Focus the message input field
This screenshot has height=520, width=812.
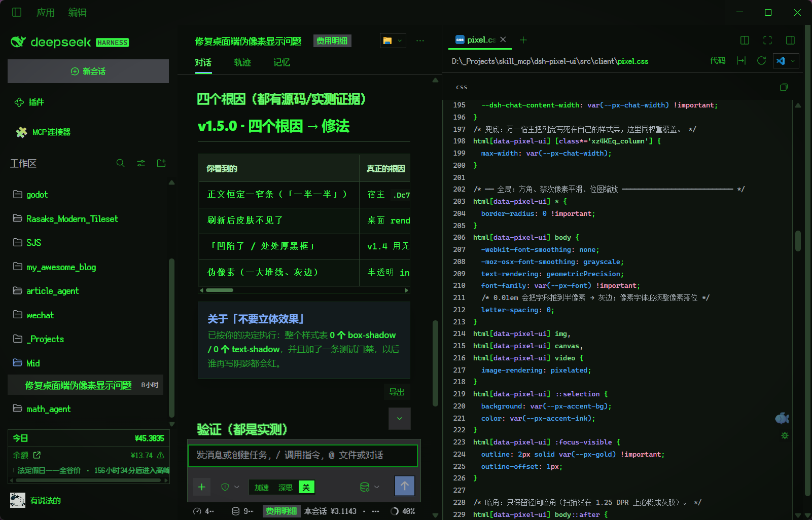303,456
